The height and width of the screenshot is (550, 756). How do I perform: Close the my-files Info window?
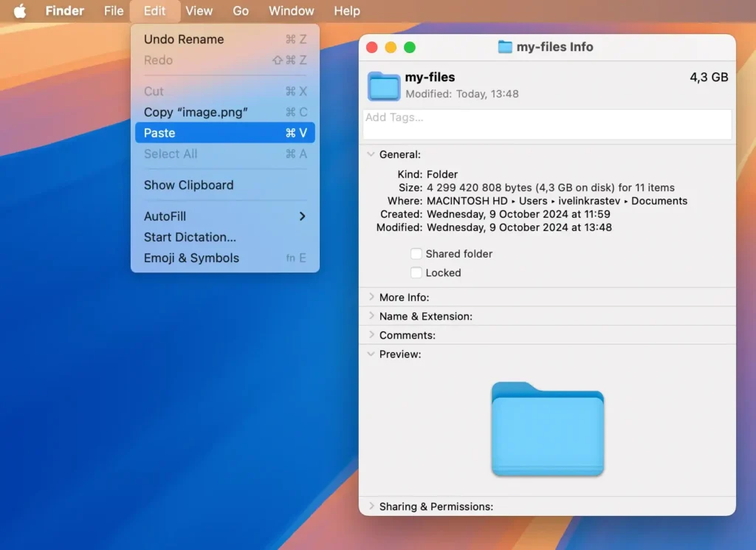tap(372, 47)
